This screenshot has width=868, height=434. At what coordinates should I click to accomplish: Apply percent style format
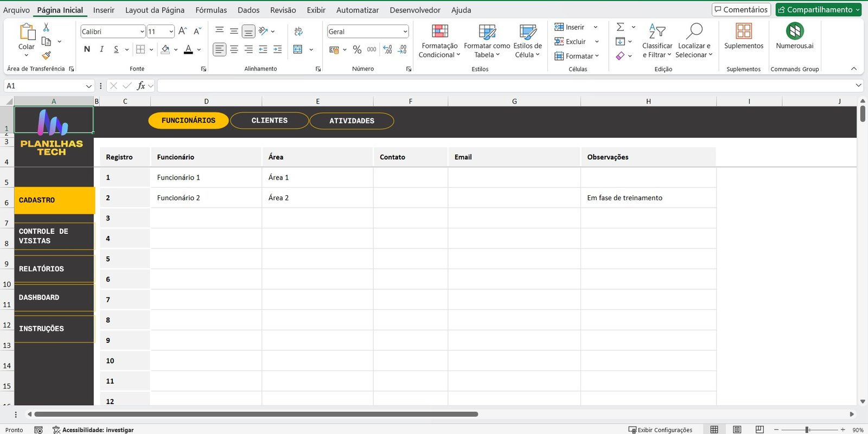tap(357, 49)
